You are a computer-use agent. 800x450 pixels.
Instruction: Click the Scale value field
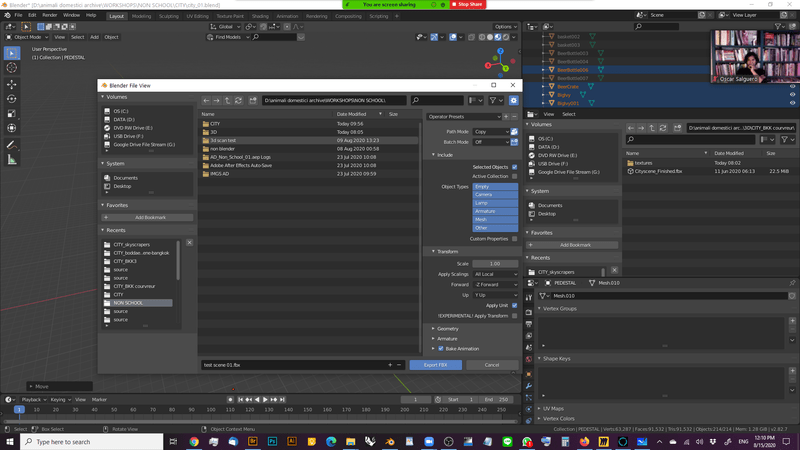pos(495,264)
